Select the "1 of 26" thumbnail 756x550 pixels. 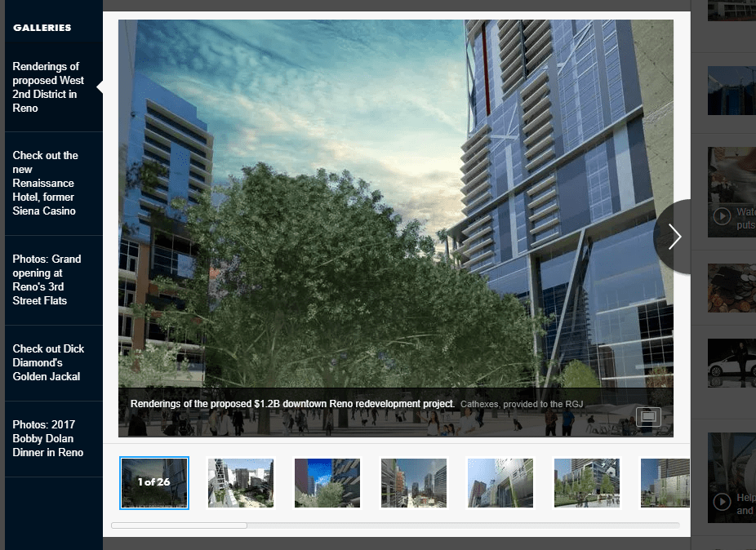[153, 483]
